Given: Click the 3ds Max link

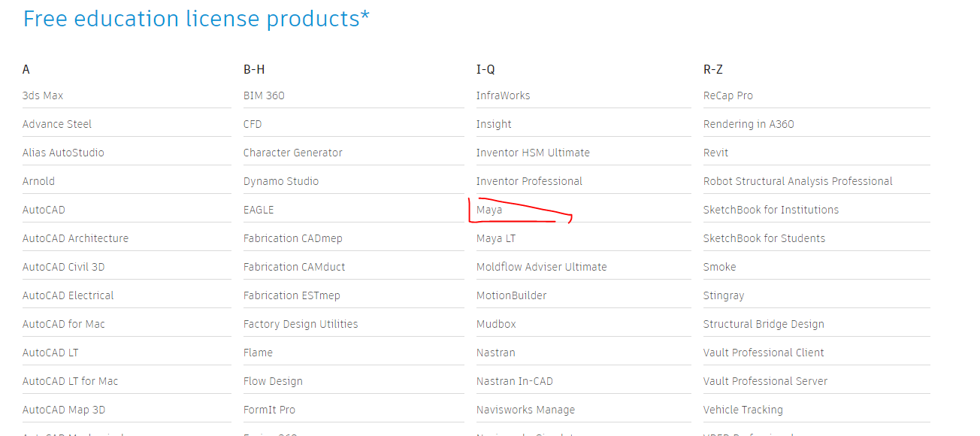Looking at the screenshot, I should click(x=43, y=95).
